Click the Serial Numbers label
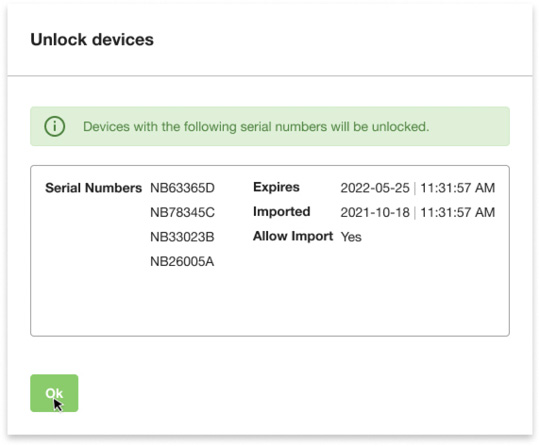Image resolution: width=539 pixels, height=446 pixels. click(94, 188)
